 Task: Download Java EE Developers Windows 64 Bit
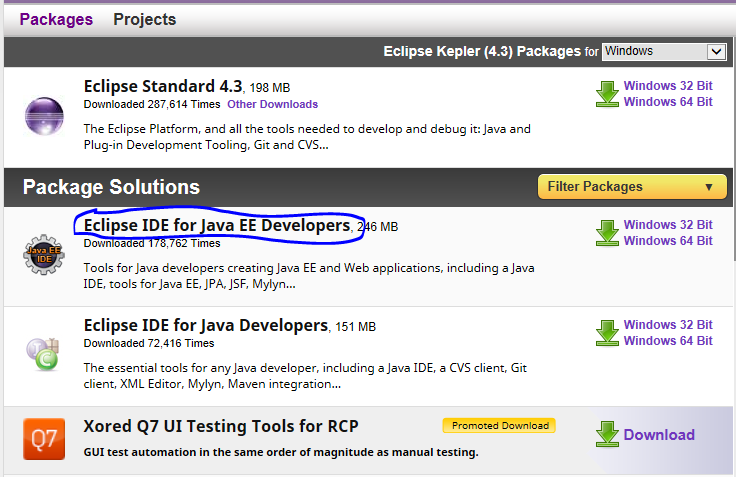click(x=668, y=241)
